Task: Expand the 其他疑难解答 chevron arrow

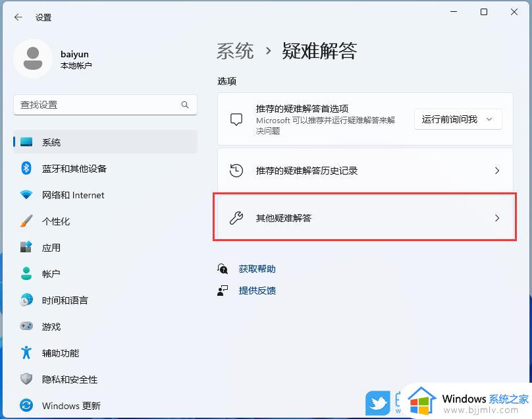Action: pos(497,218)
